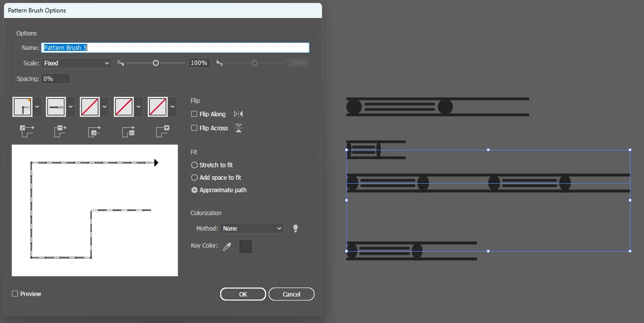Confirm dialog with OK button

[243, 294]
